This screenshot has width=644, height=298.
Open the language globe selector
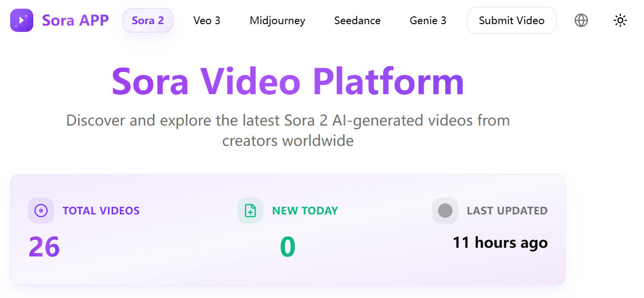(581, 20)
